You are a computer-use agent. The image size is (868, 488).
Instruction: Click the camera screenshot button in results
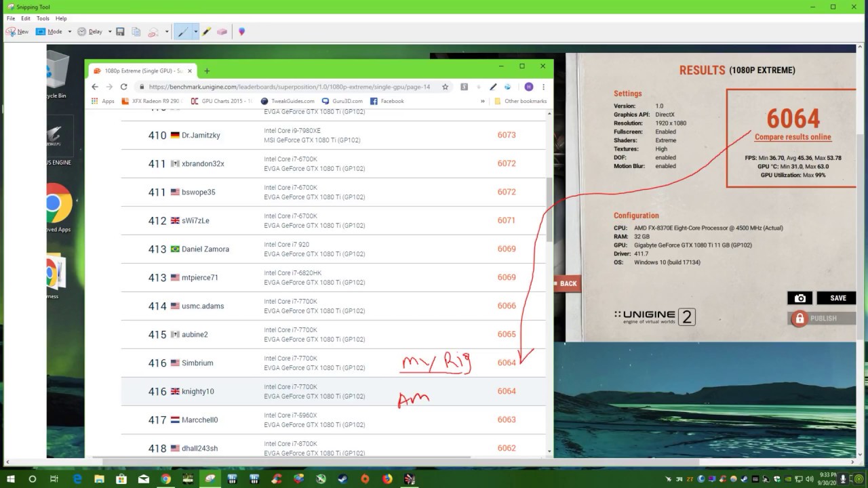[800, 298]
